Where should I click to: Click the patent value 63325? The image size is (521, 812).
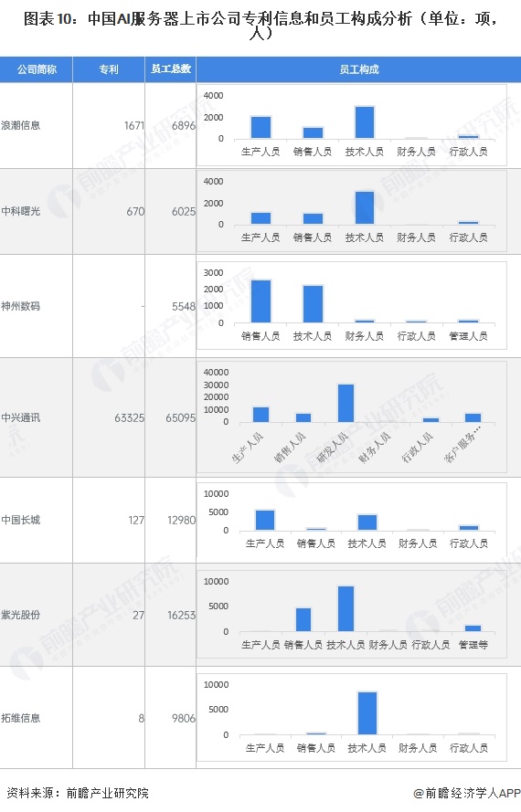pyautogui.click(x=129, y=417)
